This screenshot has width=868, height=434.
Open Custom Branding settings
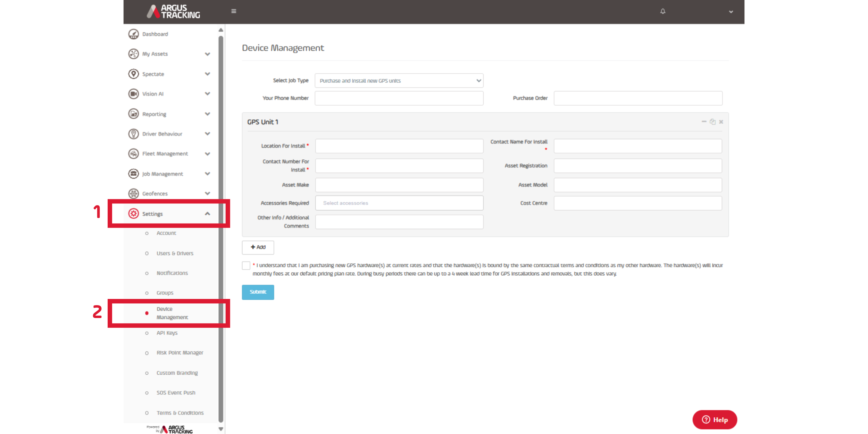(x=177, y=373)
